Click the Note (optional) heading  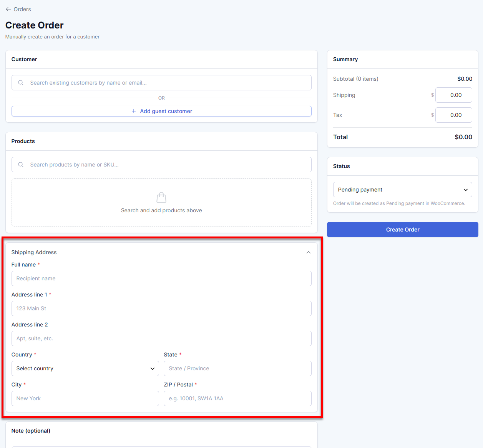(31, 431)
